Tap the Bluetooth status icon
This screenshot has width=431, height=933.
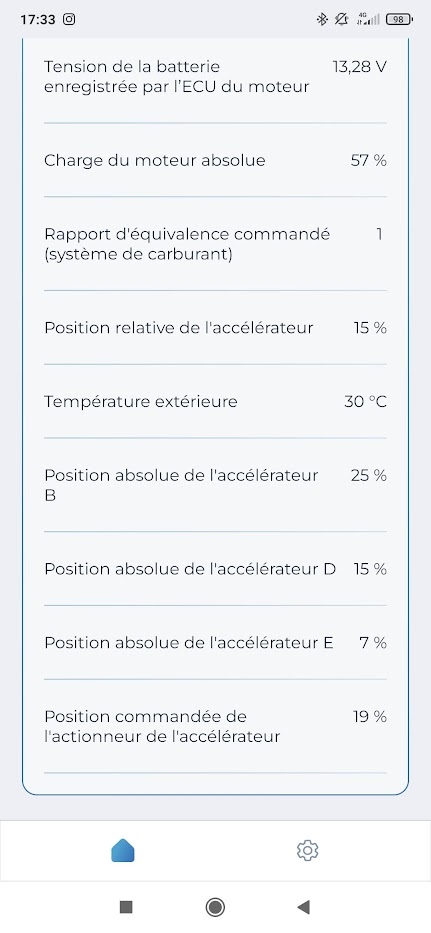tap(322, 19)
